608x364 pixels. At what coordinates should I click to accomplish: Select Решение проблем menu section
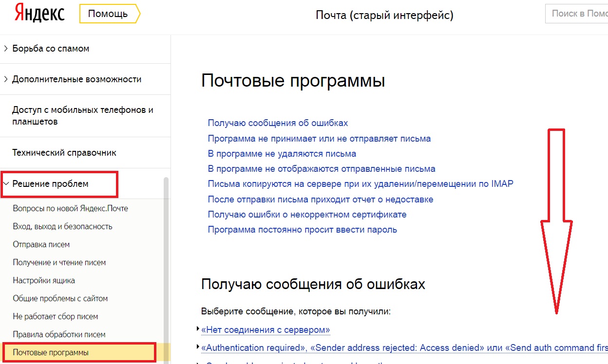coord(51,184)
